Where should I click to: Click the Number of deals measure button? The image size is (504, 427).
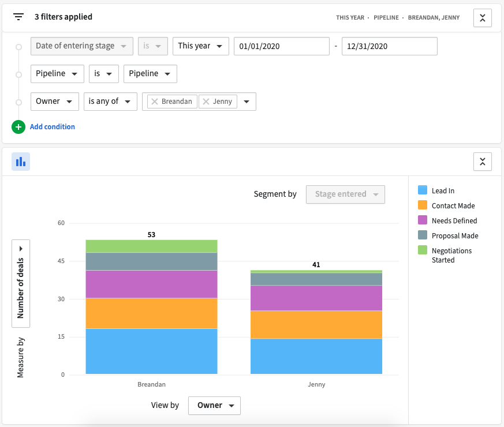click(x=21, y=284)
